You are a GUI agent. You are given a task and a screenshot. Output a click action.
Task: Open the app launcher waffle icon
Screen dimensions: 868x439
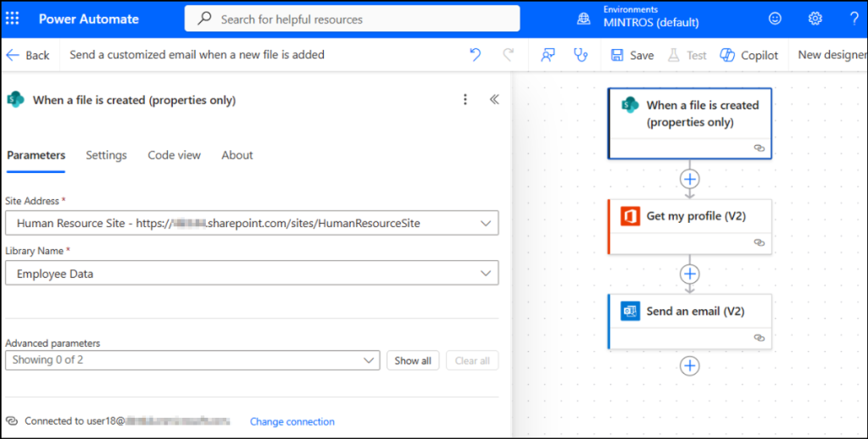click(x=12, y=19)
